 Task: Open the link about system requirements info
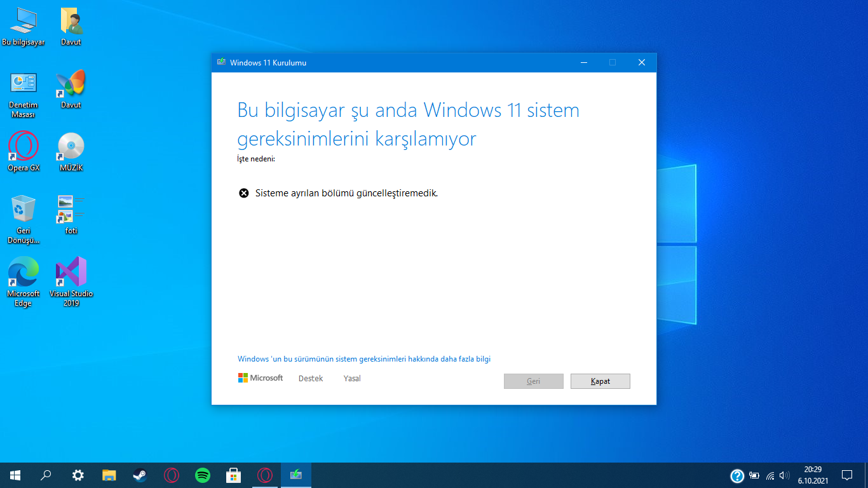pyautogui.click(x=364, y=359)
